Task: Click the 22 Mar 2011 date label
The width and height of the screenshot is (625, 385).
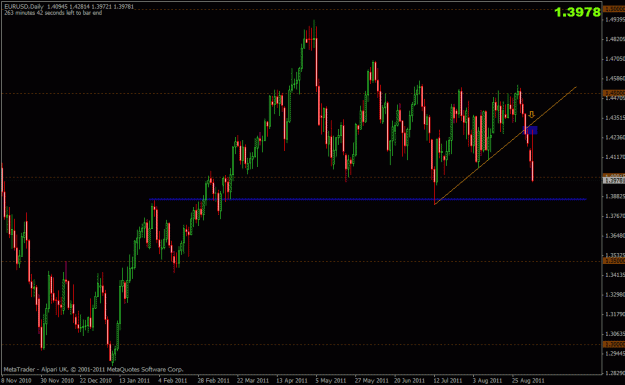Action: tap(253, 380)
